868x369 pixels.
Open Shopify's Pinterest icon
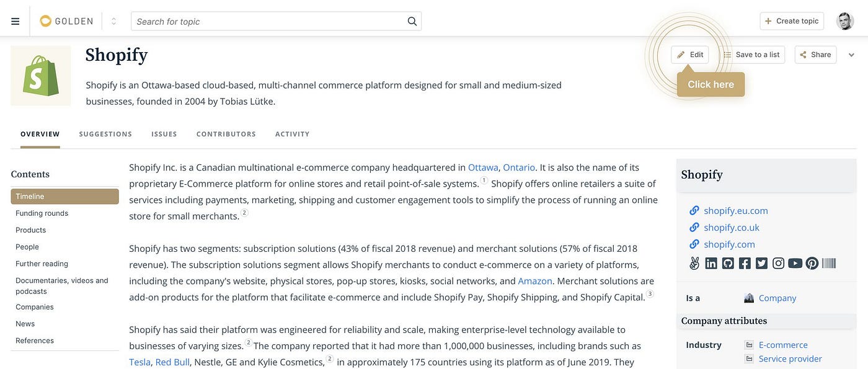(x=812, y=264)
